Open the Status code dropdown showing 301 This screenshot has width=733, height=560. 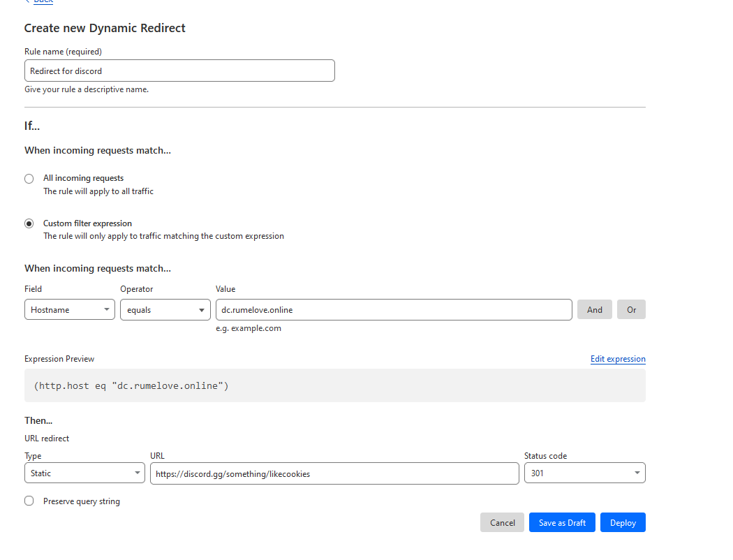click(584, 473)
